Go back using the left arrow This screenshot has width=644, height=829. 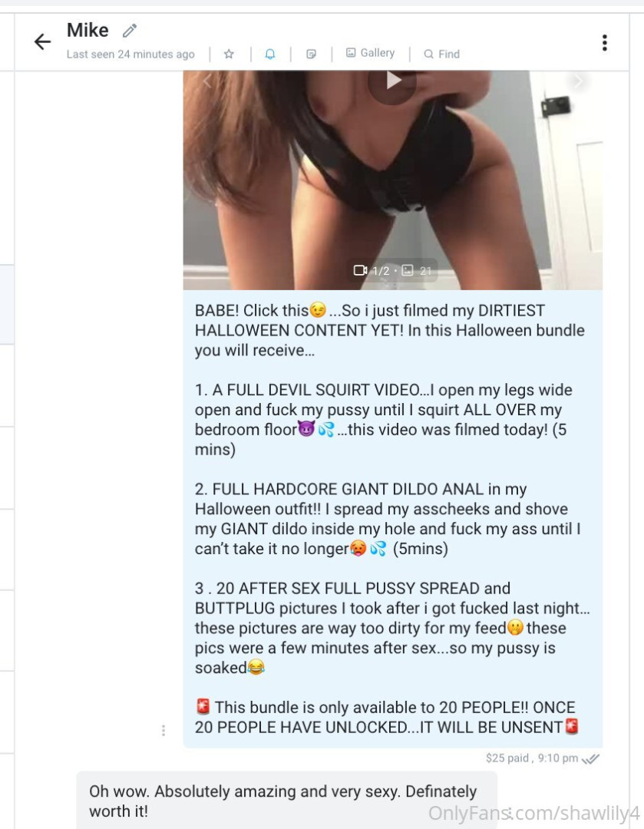[x=42, y=41]
